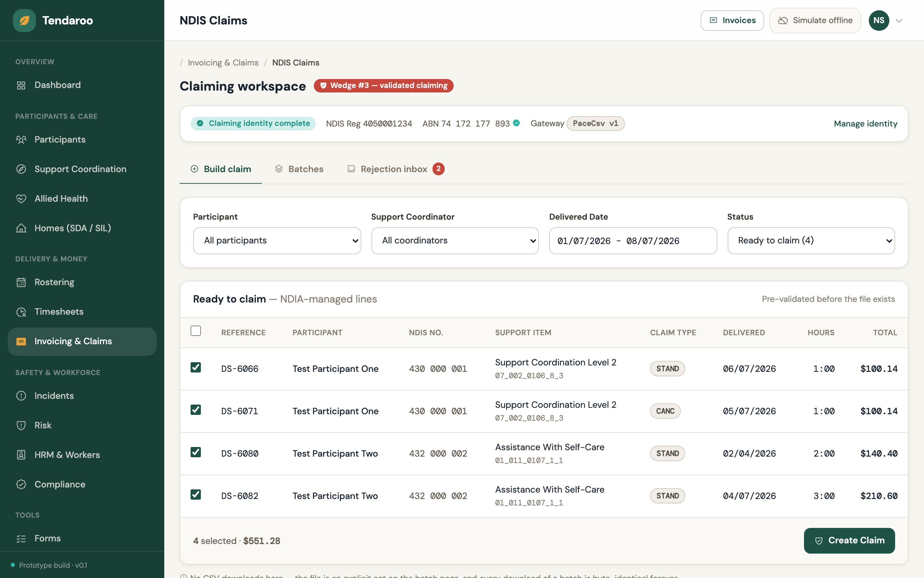Screen dimensions: 924x578
Task: Click the Rejection inbox count badge 2
Action: 438,169
